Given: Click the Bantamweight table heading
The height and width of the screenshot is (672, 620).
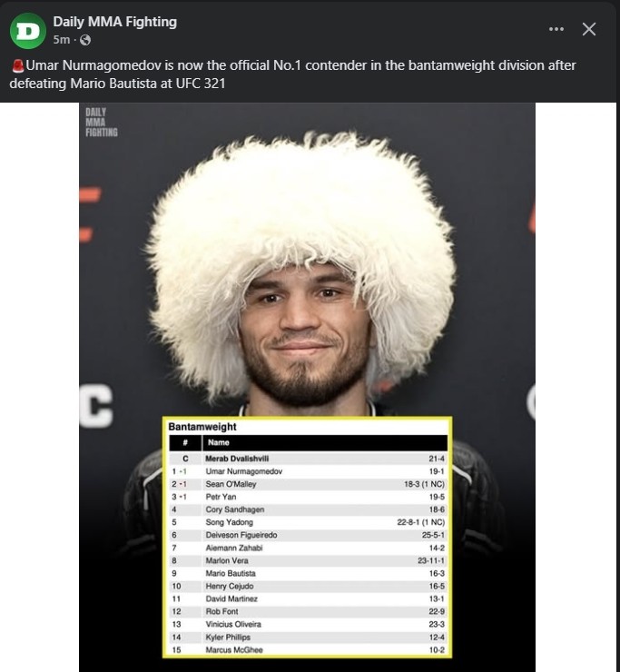Looking at the screenshot, I should point(202,427).
